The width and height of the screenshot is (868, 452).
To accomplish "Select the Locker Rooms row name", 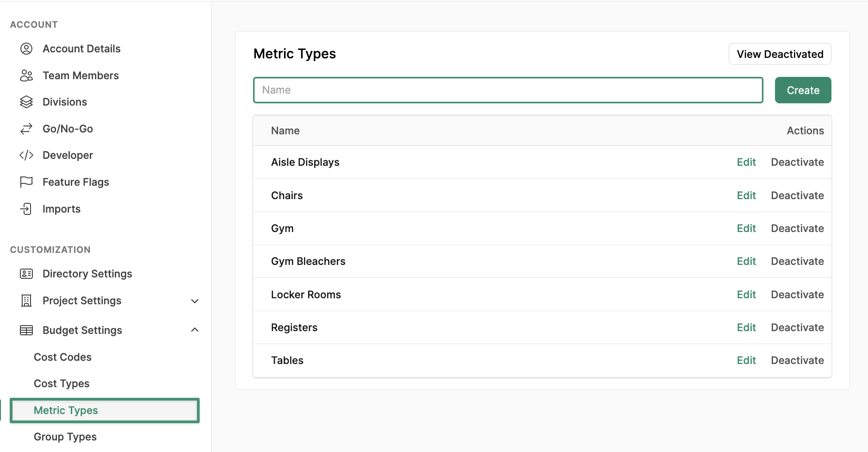I will tap(306, 295).
